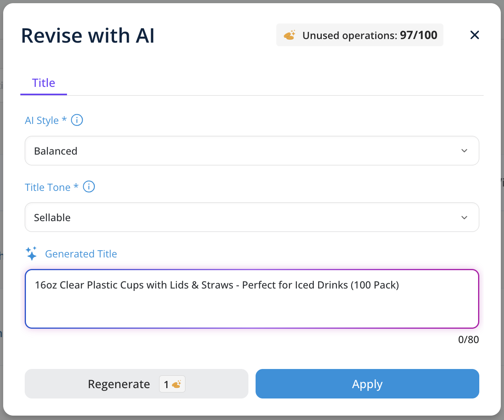Show info for Title Tone field
Image resolution: width=504 pixels, height=420 pixels.
click(89, 186)
